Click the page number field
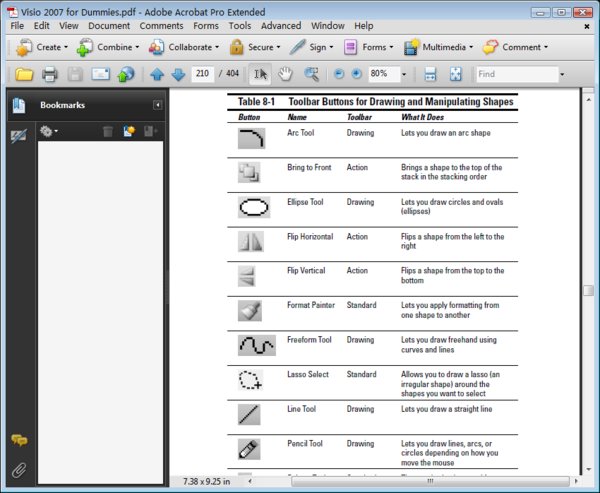This screenshot has height=493, width=600. pos(203,74)
